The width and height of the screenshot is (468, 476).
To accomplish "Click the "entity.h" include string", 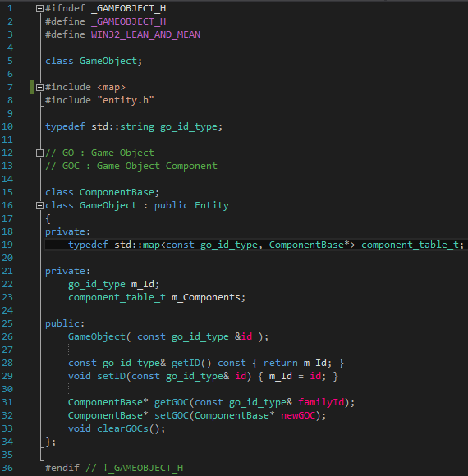I will point(126,100).
